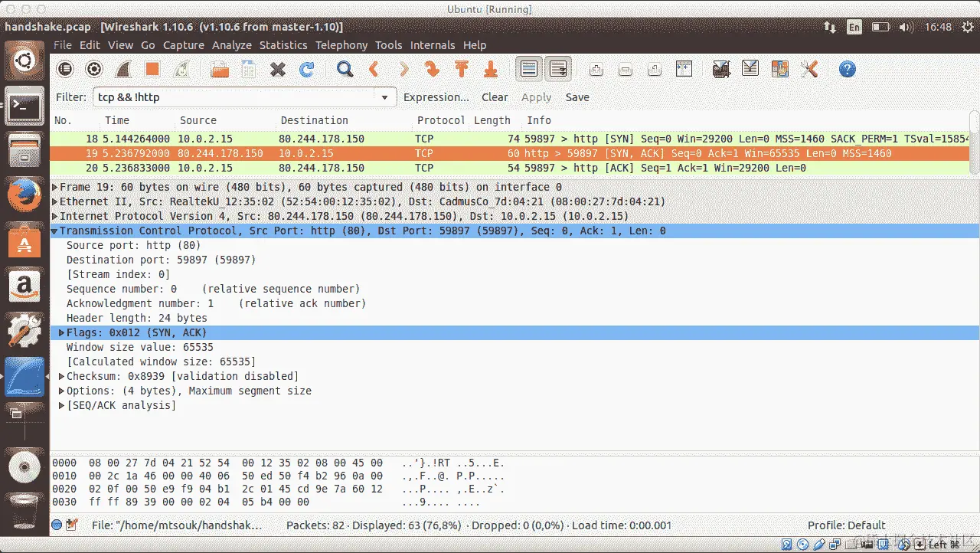Jump to the first packet
Viewport: 980px width, 553px height.
click(462, 70)
